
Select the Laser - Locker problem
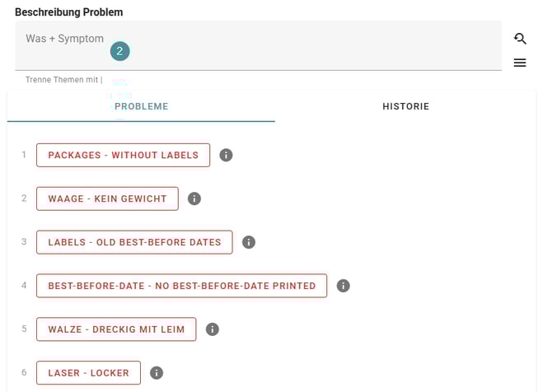(88, 373)
